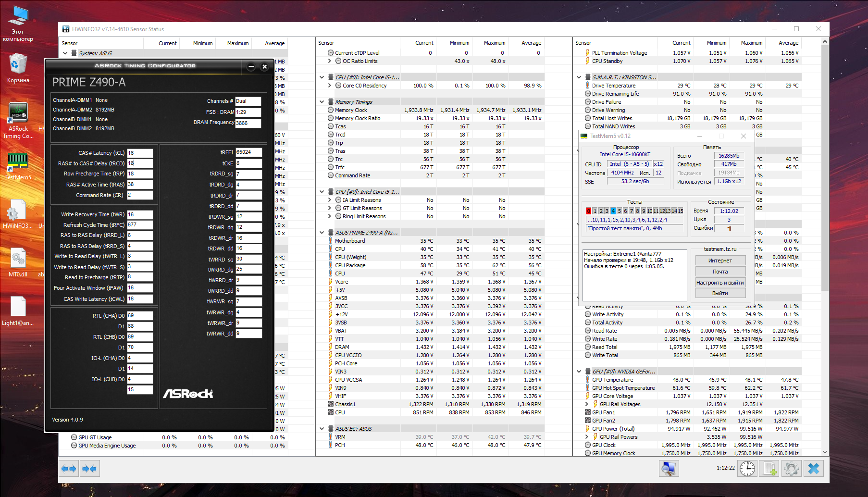Collapse the GPU [#0]: NVIDIA group
This screenshot has height=497, width=868.
[579, 372]
